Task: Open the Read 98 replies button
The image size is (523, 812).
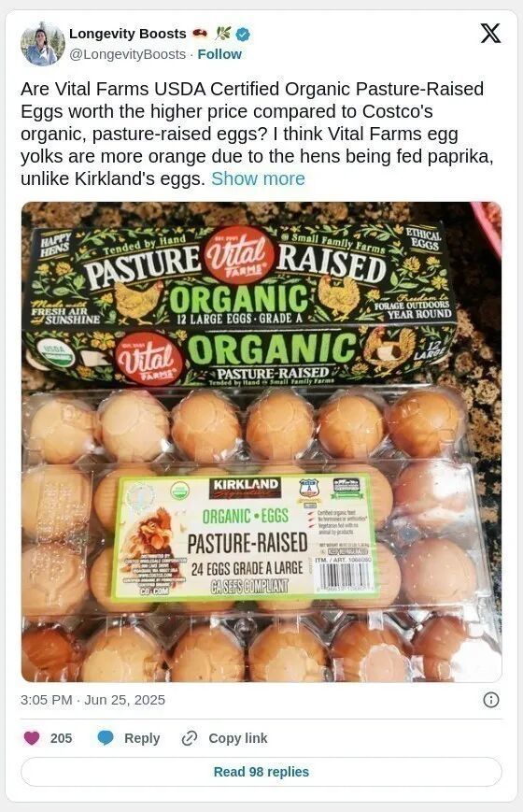Action: [x=261, y=772]
